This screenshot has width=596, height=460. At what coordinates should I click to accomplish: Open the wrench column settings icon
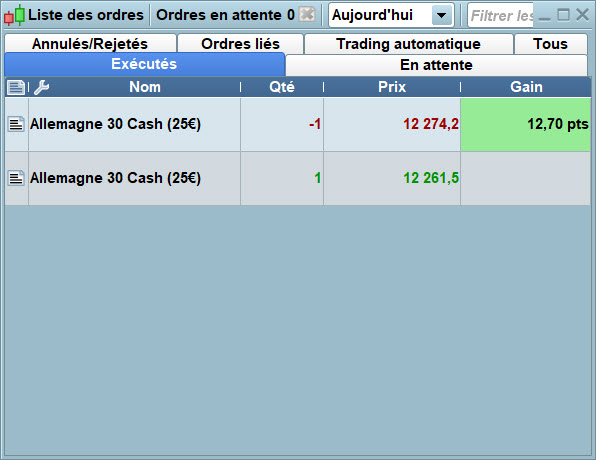(x=41, y=87)
